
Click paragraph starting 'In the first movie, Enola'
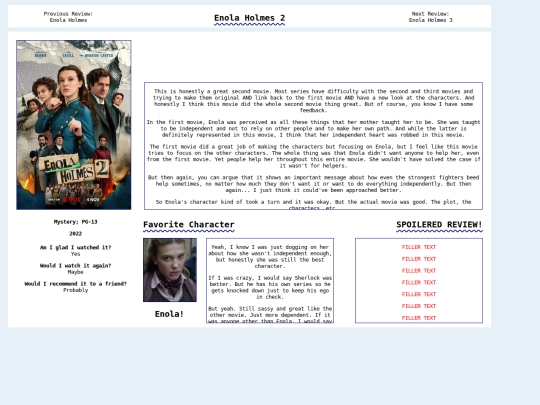[x=313, y=128]
